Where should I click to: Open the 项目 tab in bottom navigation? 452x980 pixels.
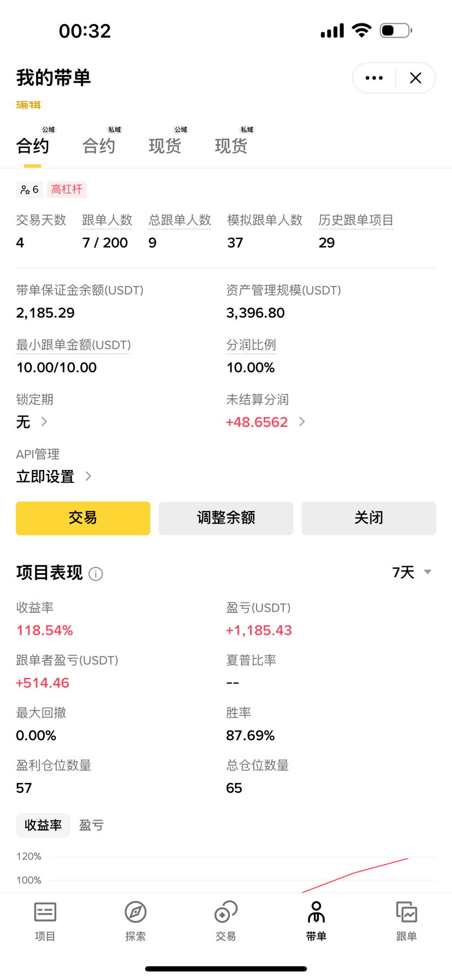(45, 922)
